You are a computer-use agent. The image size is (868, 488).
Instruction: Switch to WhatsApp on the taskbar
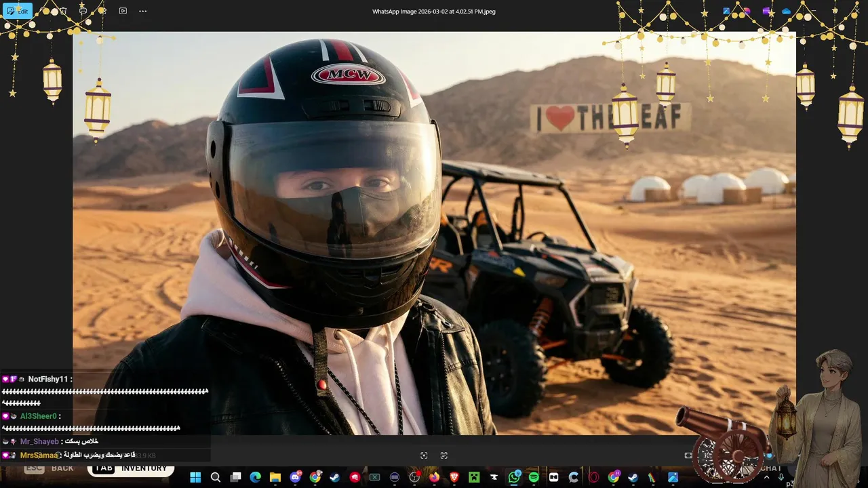pyautogui.click(x=514, y=477)
